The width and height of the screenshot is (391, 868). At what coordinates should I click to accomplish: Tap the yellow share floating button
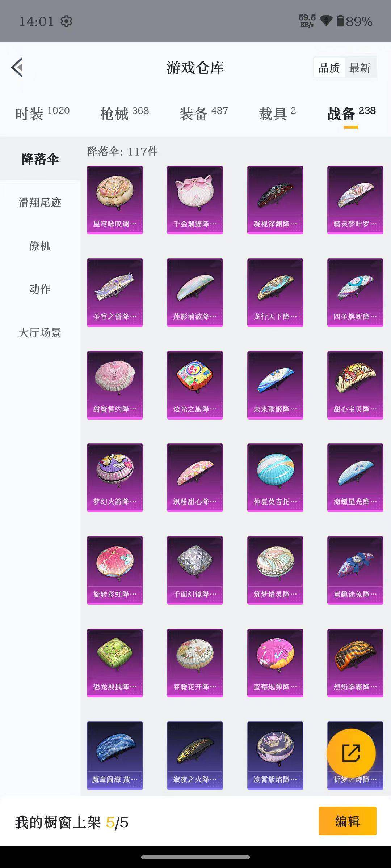coord(351,753)
